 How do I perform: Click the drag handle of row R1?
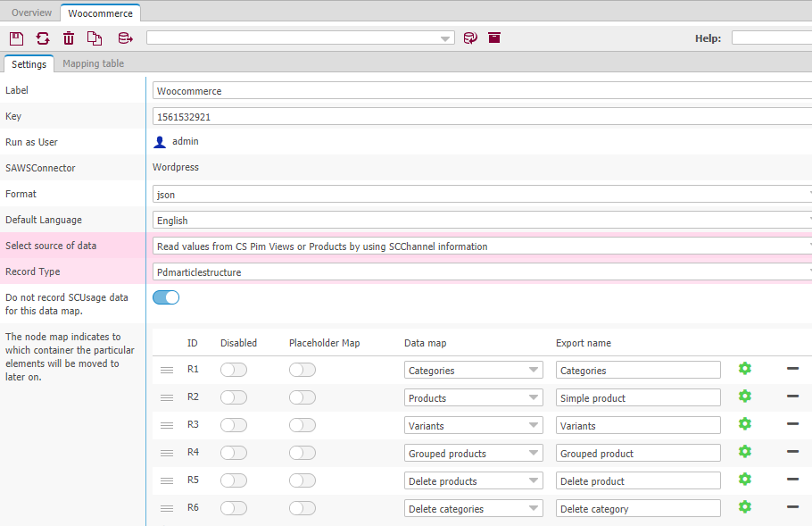[x=167, y=370]
